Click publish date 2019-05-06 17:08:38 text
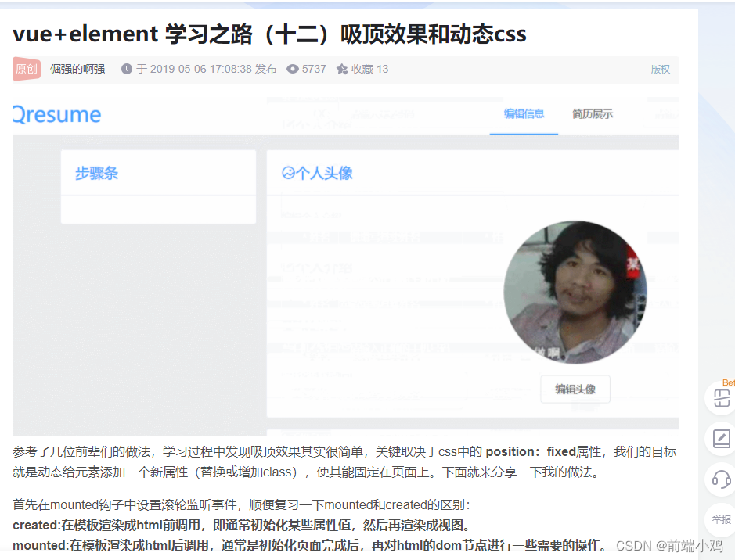 coord(201,70)
